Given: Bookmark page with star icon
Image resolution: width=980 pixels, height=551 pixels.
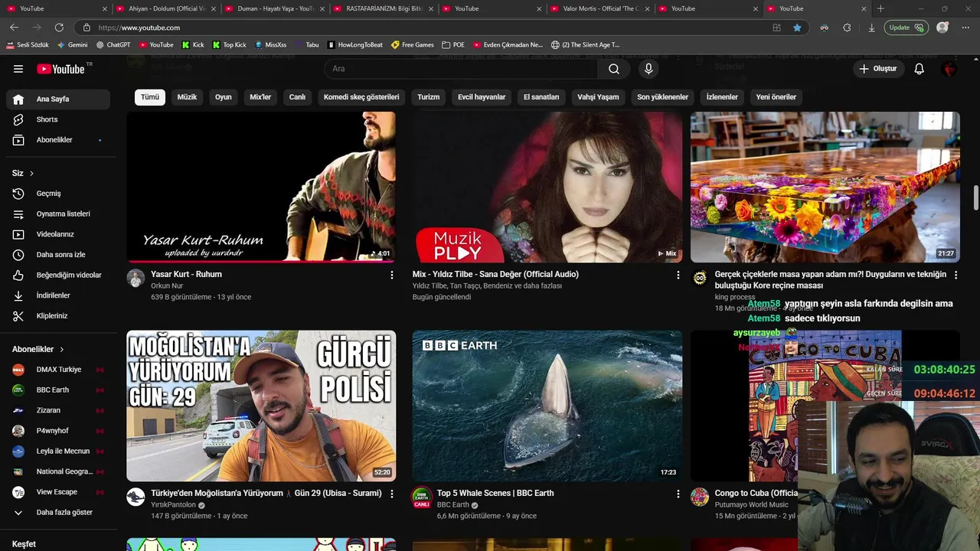Looking at the screenshot, I should (x=797, y=28).
